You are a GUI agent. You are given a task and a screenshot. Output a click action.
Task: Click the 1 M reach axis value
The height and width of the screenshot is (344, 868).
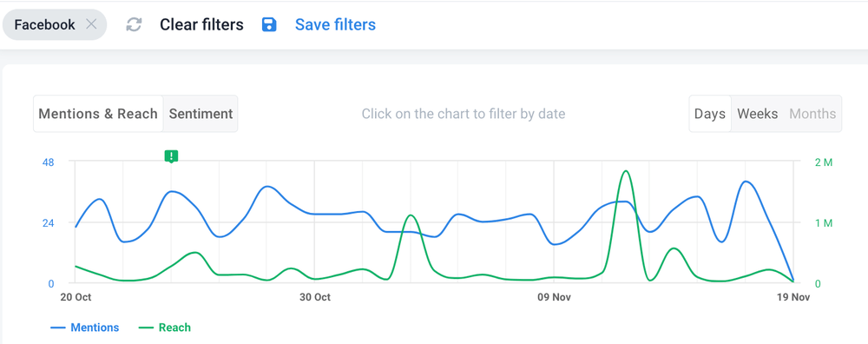click(x=824, y=222)
